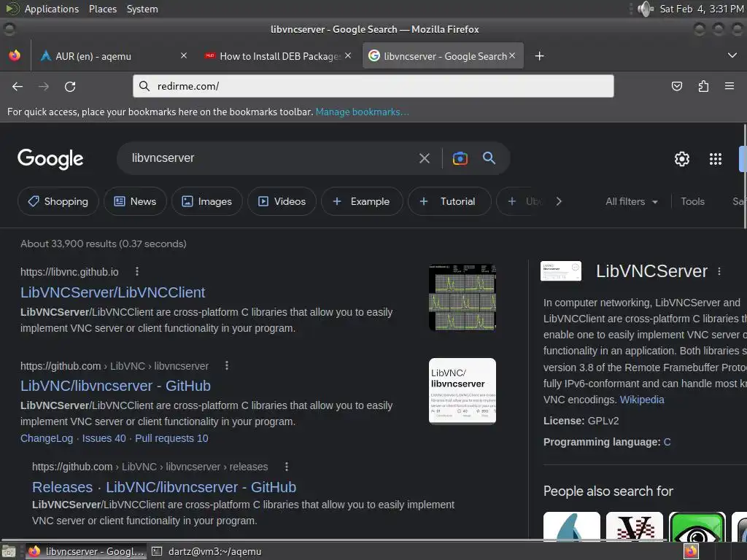This screenshot has height=560, width=747.
Task: Open the Tools search option
Action: pos(692,201)
